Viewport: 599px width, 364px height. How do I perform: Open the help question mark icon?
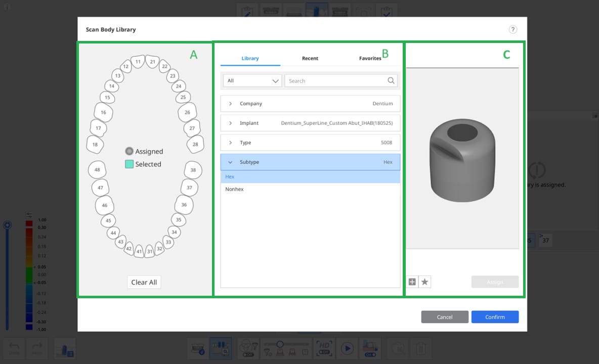(x=512, y=29)
